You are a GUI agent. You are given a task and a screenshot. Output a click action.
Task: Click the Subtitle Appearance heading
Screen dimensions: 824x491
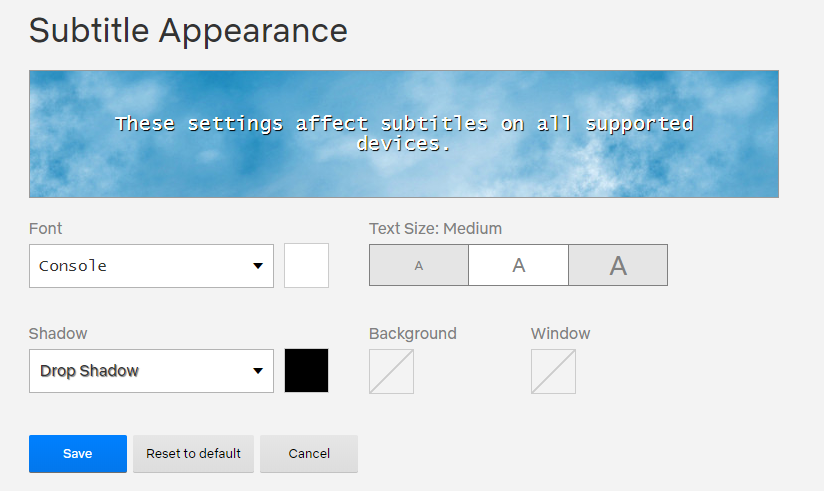point(188,31)
